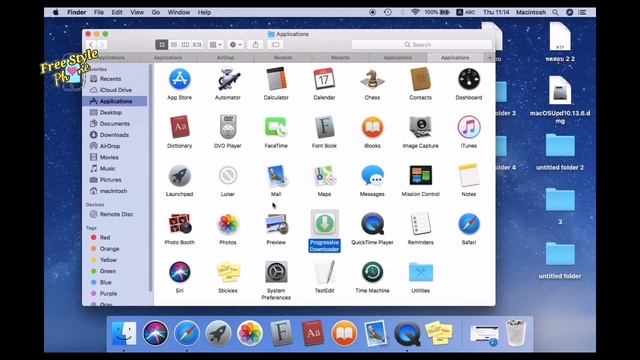This screenshot has height=360, width=640.
Task: Switch to icon view in Finder toolbar
Action: (x=162, y=44)
